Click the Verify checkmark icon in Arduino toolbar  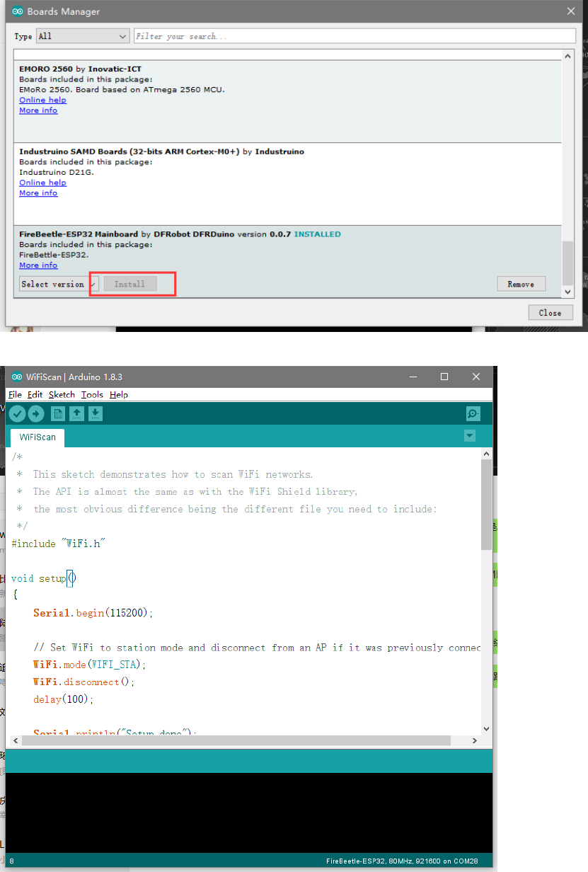tap(18, 414)
